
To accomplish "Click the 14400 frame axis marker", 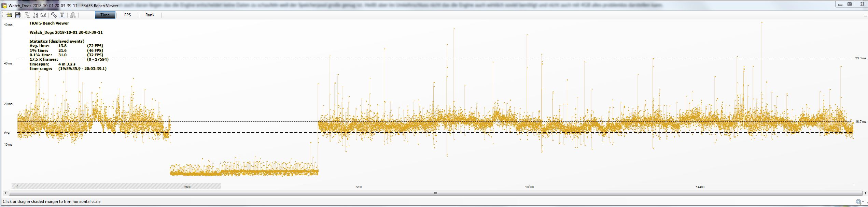I will tap(700, 187).
